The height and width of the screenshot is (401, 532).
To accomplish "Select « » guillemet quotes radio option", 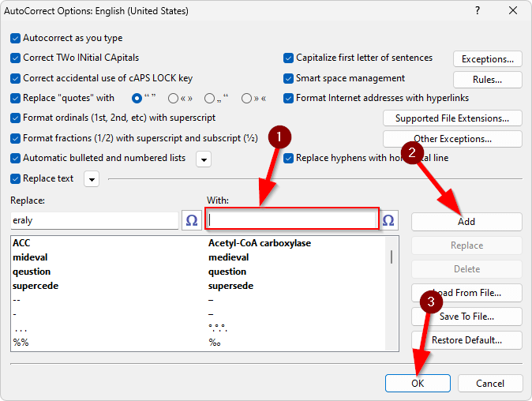I will click(x=173, y=99).
